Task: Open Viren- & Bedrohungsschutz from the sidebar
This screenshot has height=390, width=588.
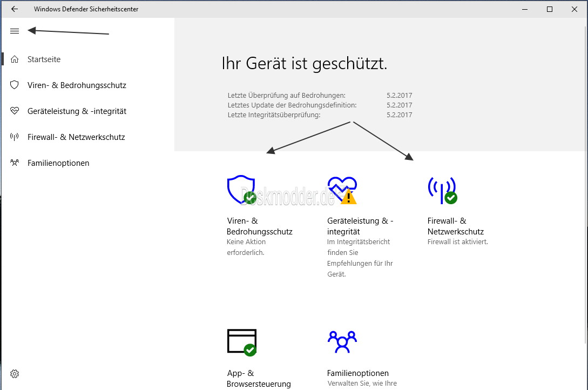Action: 77,85
